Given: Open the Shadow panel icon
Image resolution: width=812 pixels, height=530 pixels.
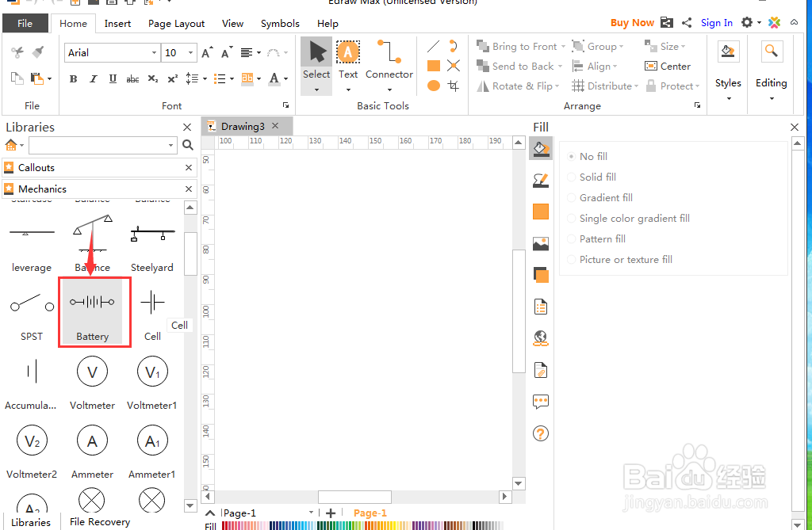Looking at the screenshot, I should click(541, 275).
